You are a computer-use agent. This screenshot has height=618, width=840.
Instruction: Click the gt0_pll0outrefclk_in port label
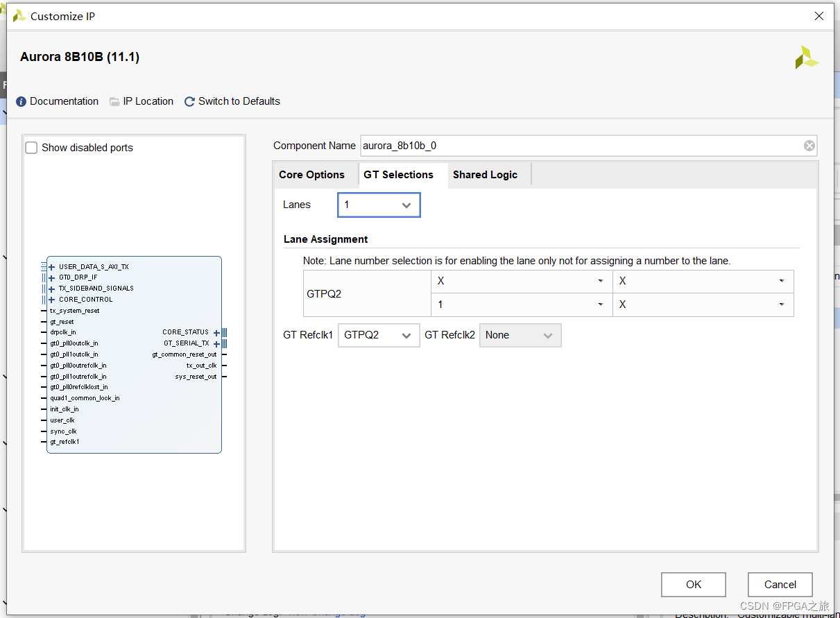click(78, 366)
